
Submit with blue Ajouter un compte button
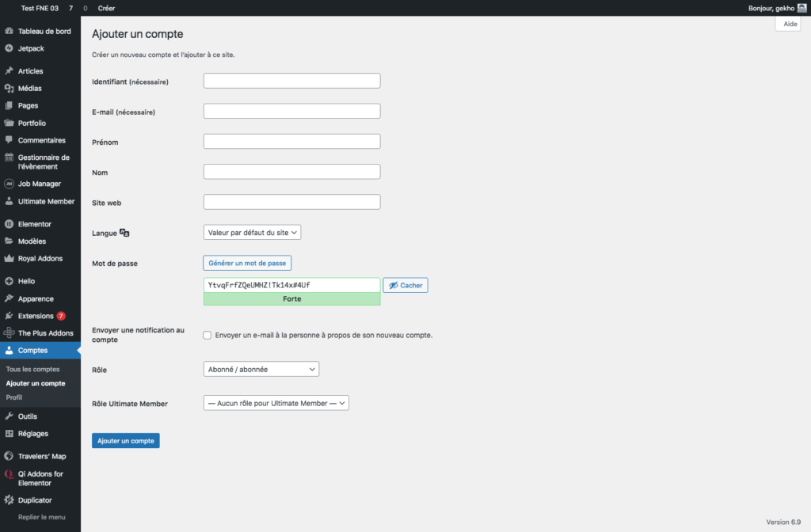125,440
